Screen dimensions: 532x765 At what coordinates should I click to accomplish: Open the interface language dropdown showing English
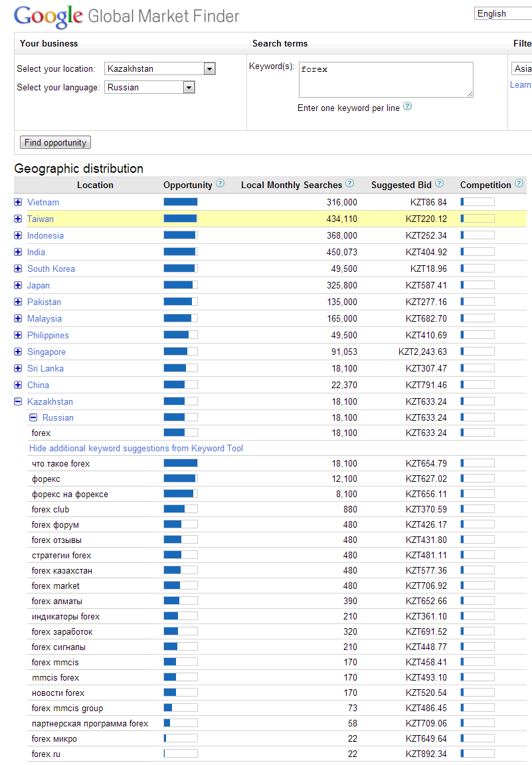503,14
